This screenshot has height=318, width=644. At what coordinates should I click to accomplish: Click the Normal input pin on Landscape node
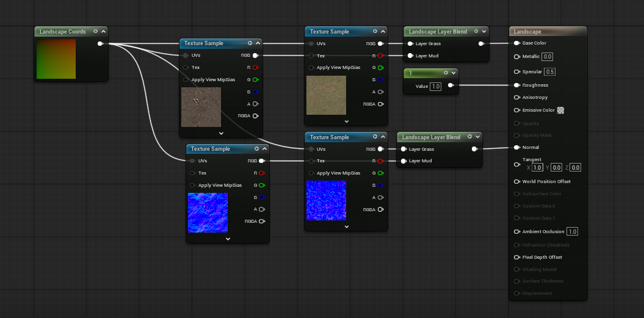(x=516, y=147)
